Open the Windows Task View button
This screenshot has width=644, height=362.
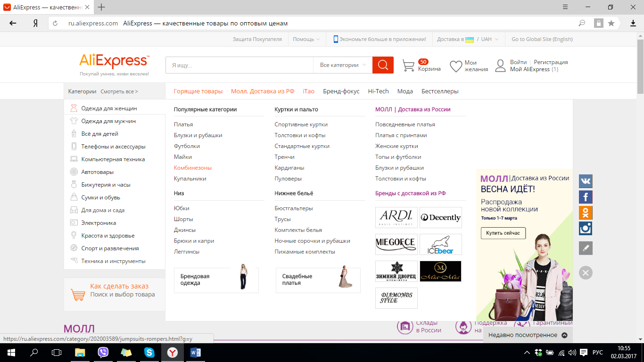click(x=57, y=353)
